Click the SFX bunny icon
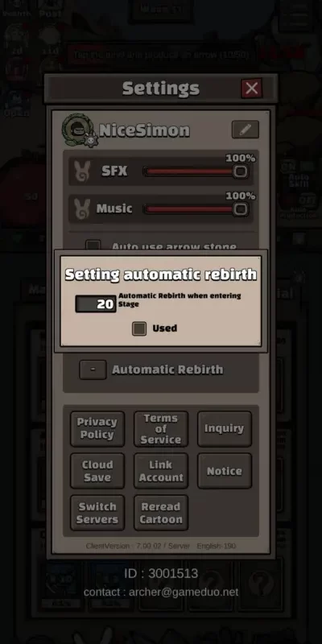Image resolution: width=322 pixels, height=644 pixels. (x=83, y=171)
